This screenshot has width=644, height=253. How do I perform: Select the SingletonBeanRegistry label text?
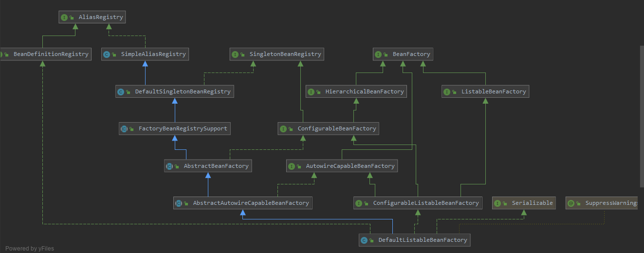[x=286, y=54]
